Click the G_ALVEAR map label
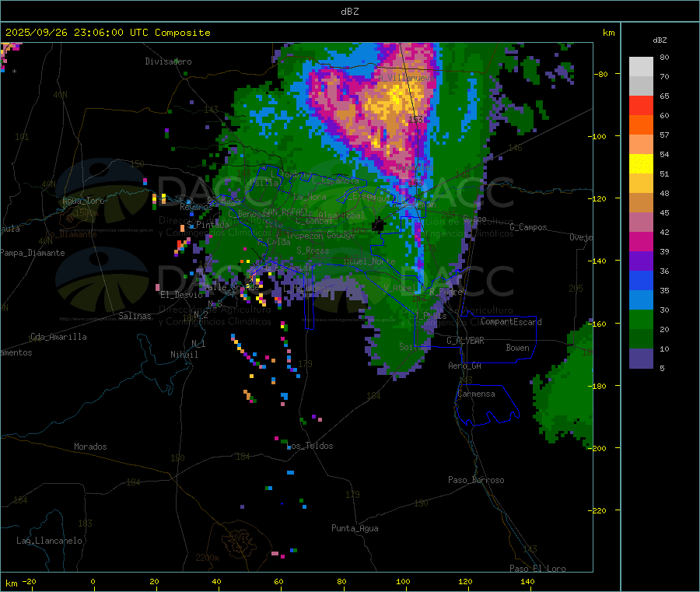This screenshot has width=700, height=592. tap(465, 341)
